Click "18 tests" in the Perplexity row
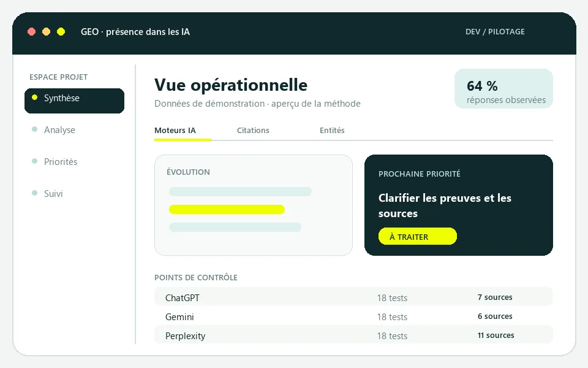The image size is (588, 368). click(392, 336)
